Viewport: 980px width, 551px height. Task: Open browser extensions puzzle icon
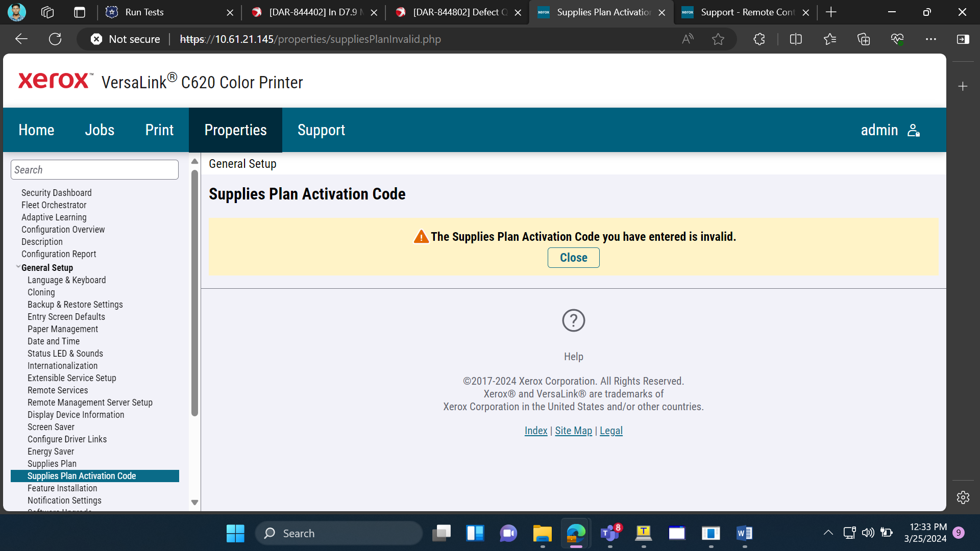(x=759, y=39)
